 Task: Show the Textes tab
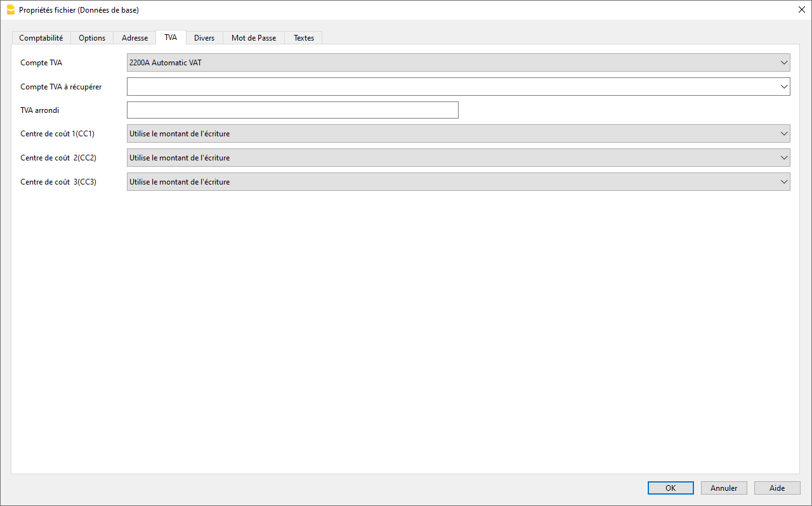tap(304, 38)
